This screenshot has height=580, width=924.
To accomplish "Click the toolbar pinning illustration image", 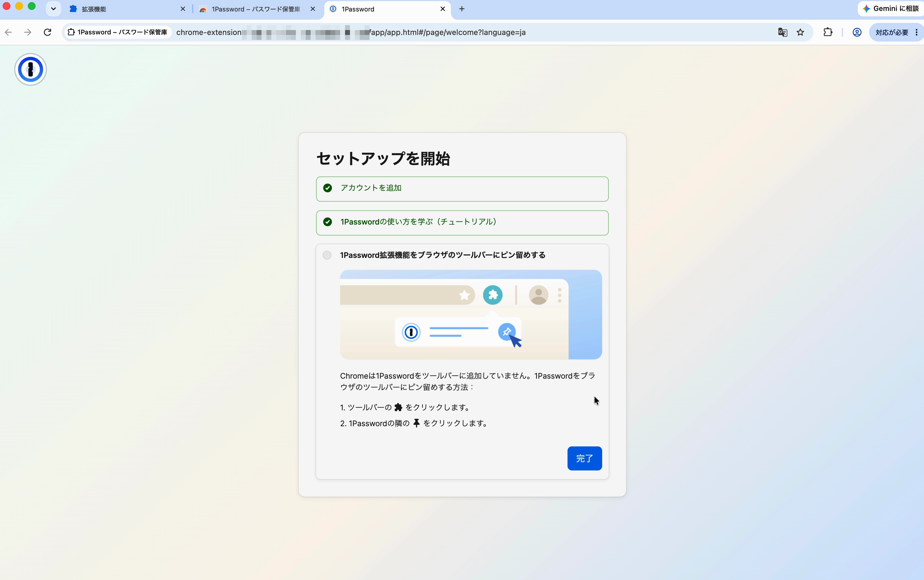I will 471,314.
